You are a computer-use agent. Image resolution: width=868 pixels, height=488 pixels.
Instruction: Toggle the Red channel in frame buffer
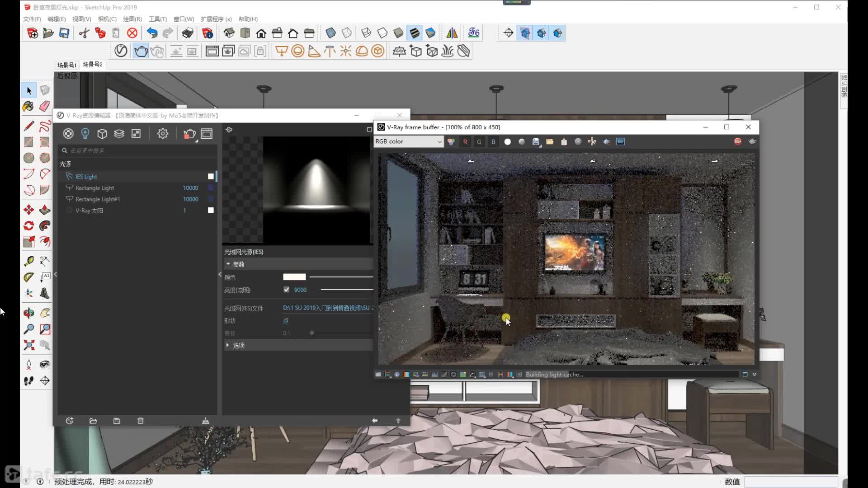click(x=465, y=141)
